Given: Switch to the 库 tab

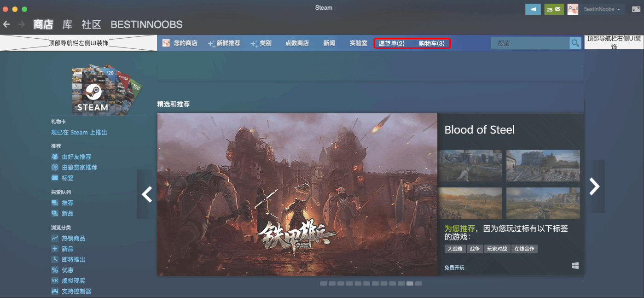Looking at the screenshot, I should click(67, 24).
